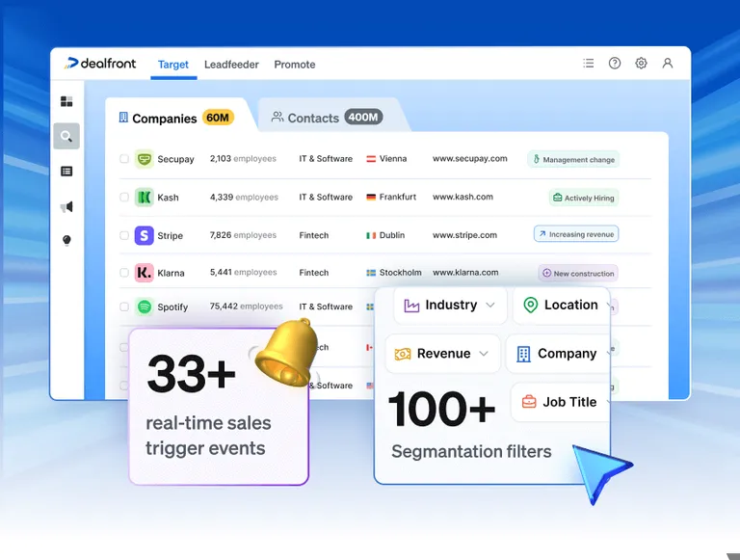Click "Fintech" in the Stripe row
Viewport: 740px width, 560px height.
coord(314,235)
